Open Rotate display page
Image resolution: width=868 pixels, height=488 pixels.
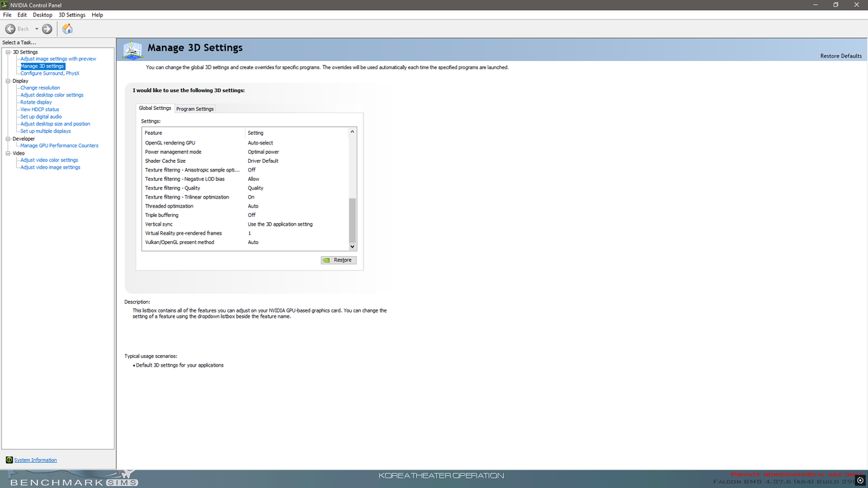(x=36, y=102)
